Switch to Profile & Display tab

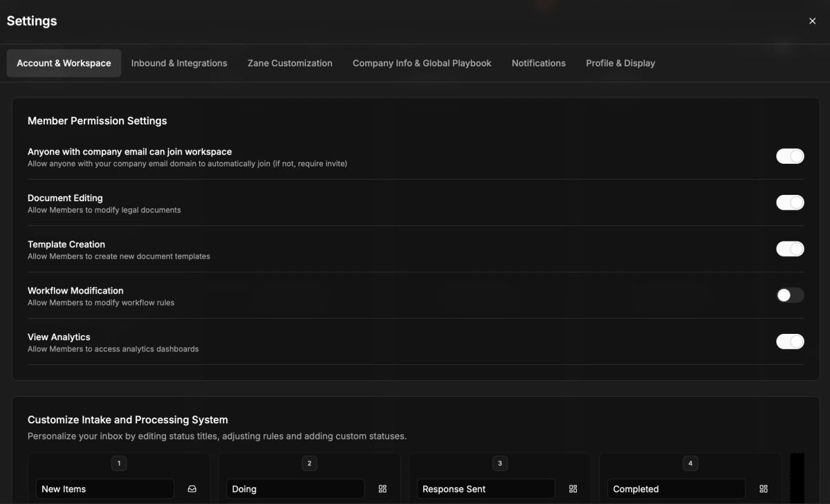pyautogui.click(x=620, y=63)
